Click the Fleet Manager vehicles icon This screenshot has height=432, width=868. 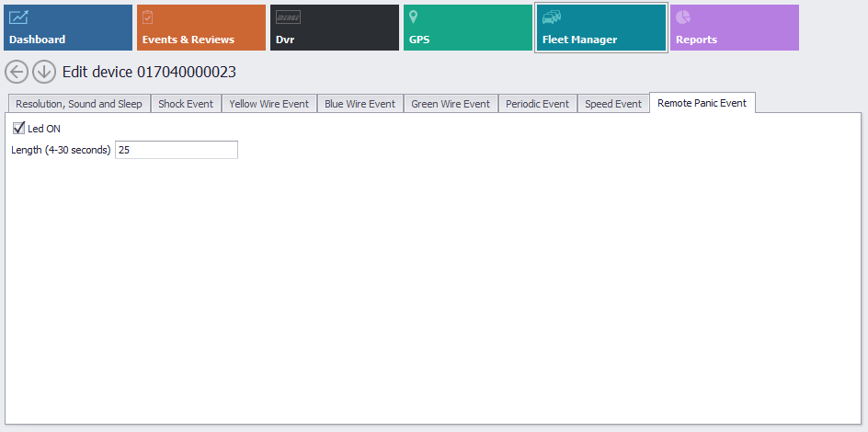click(552, 17)
